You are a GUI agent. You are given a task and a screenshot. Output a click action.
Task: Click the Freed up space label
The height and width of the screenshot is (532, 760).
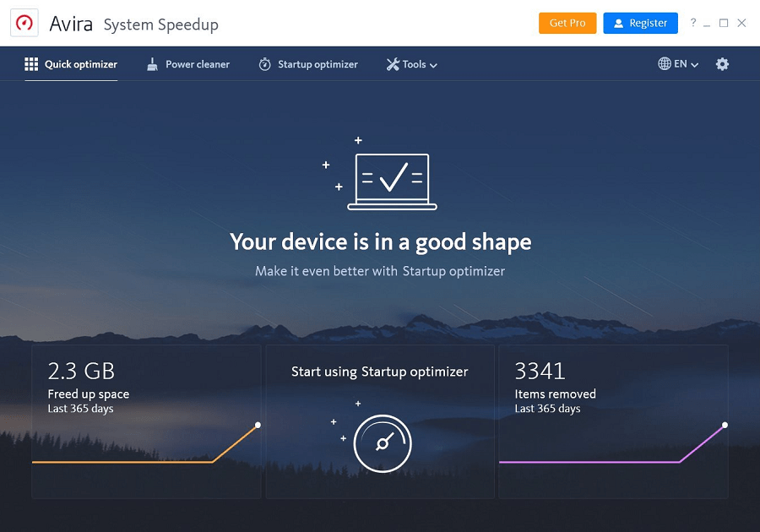pos(89,394)
